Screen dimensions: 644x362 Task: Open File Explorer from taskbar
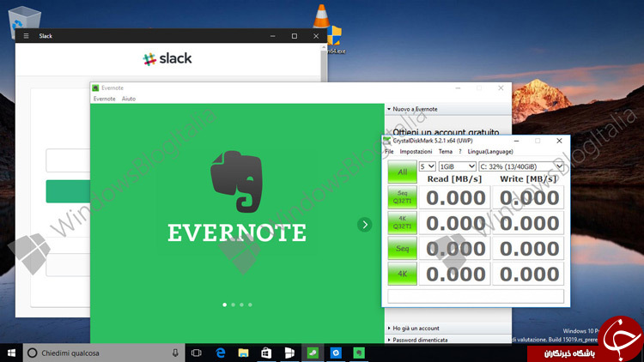coord(243,353)
